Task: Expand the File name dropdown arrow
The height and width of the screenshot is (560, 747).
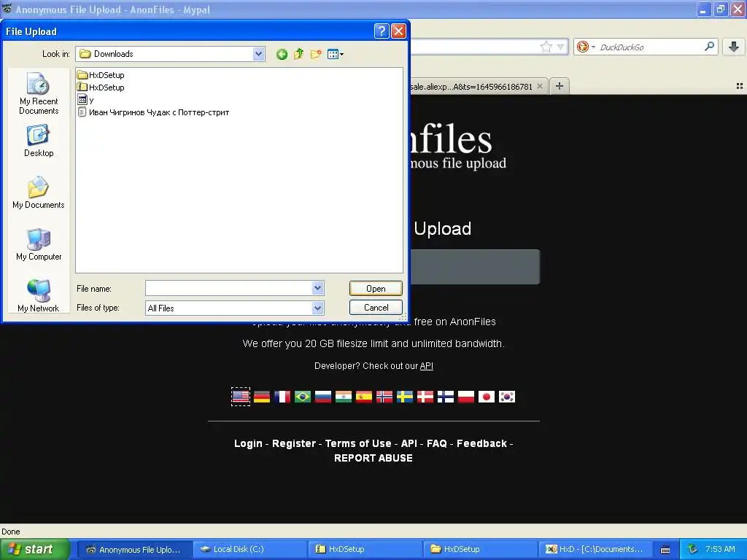Action: [318, 288]
